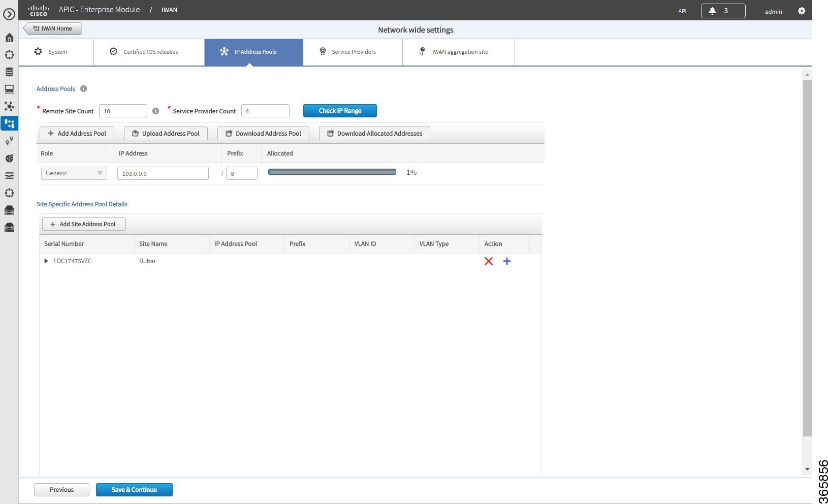This screenshot has height=504, width=828.
Task: Click the vertical scrollbar down arrow
Action: tap(807, 469)
